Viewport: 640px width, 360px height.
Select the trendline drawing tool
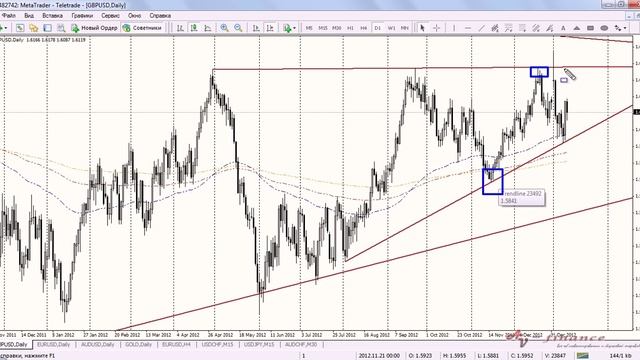(482, 28)
